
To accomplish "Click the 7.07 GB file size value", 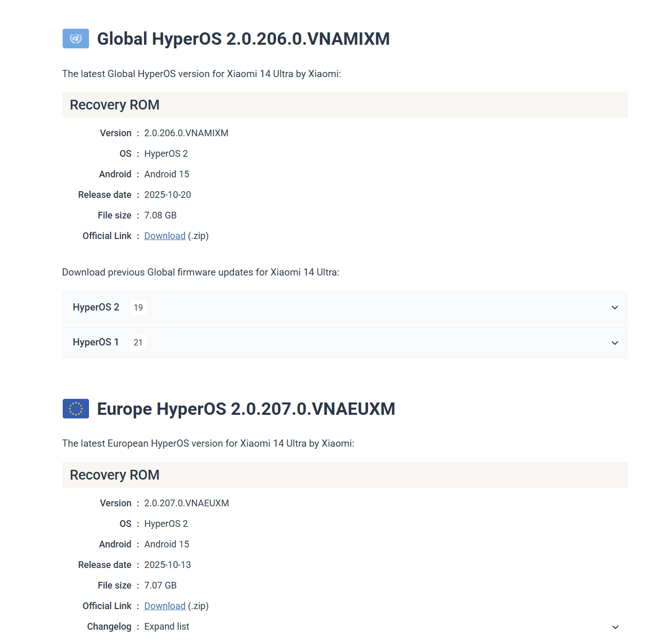I will (160, 585).
